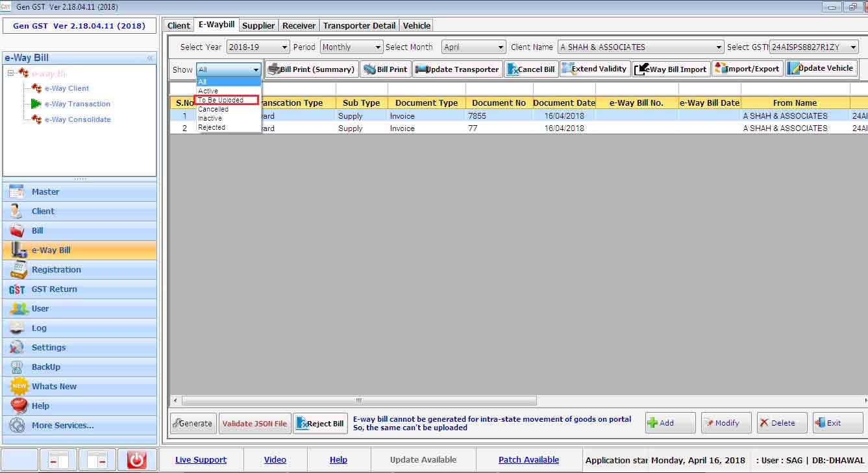This screenshot has width=868, height=473.
Task: Open the Whats New sidebar item
Action: pyautogui.click(x=54, y=387)
